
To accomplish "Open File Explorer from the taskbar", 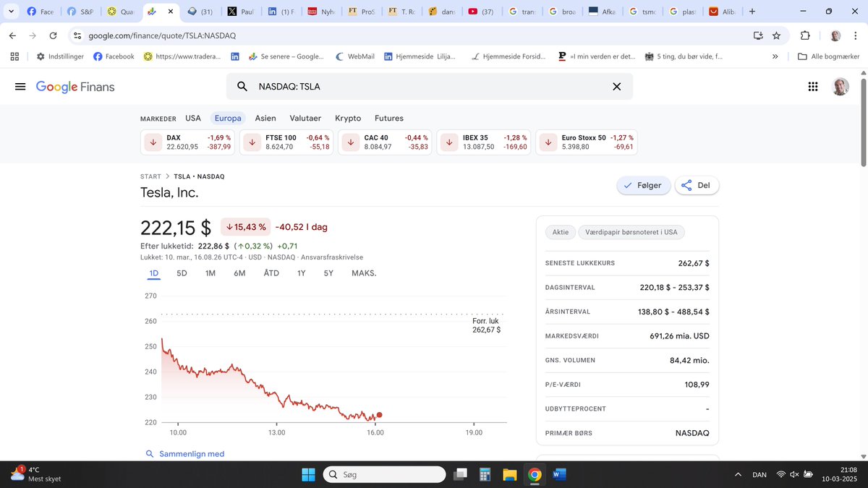I will pyautogui.click(x=510, y=475).
